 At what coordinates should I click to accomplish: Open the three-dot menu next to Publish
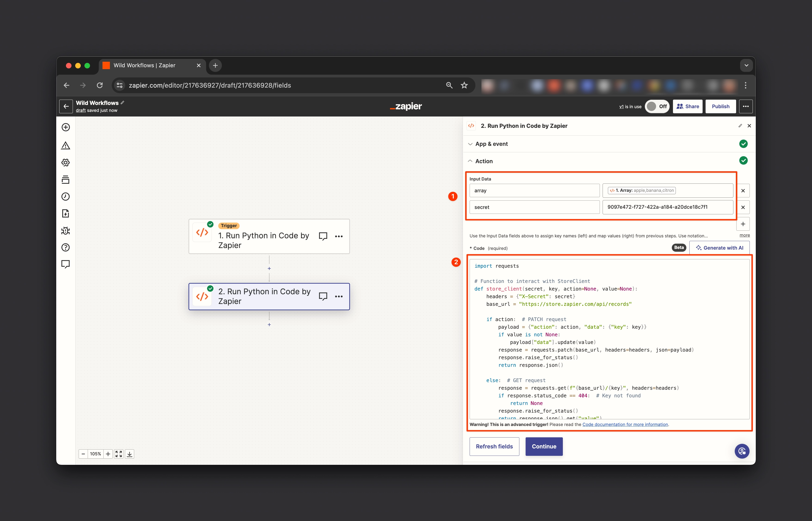pos(746,106)
